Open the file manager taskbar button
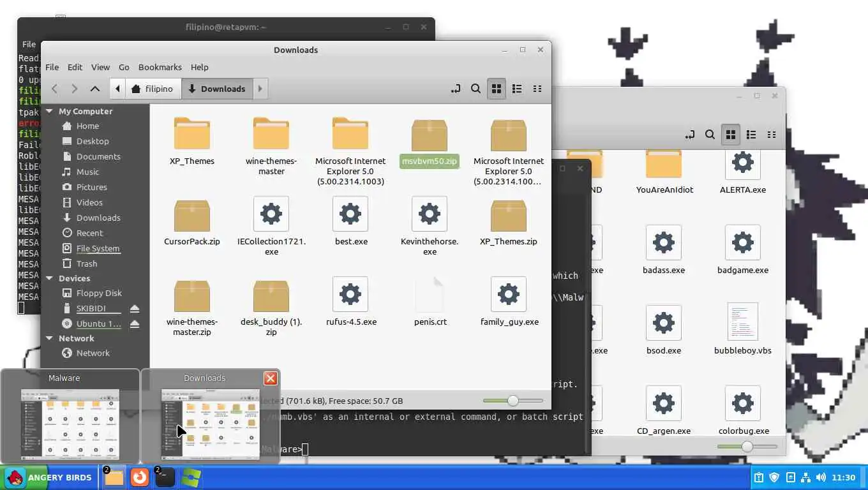The image size is (868, 490). (x=114, y=477)
